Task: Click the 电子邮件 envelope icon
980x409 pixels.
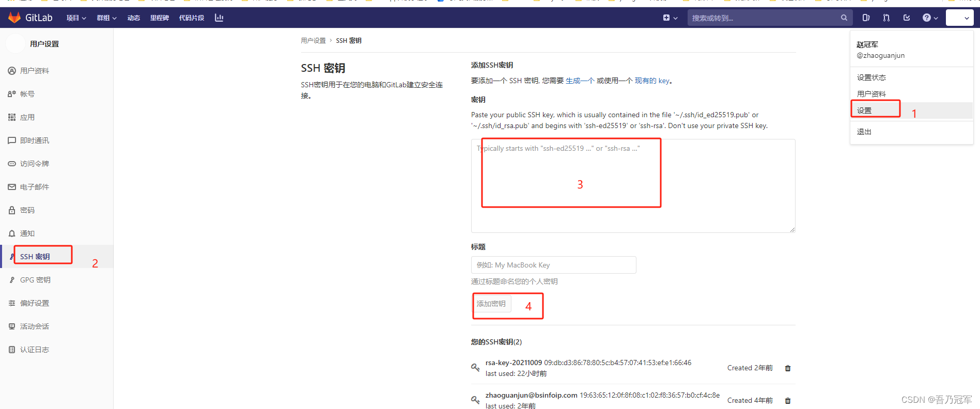Action: [12, 187]
